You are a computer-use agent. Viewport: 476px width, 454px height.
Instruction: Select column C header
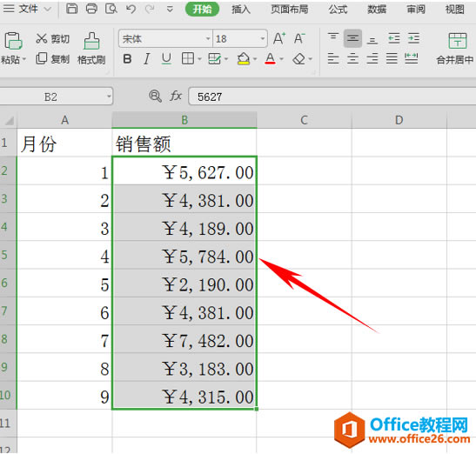click(x=305, y=120)
